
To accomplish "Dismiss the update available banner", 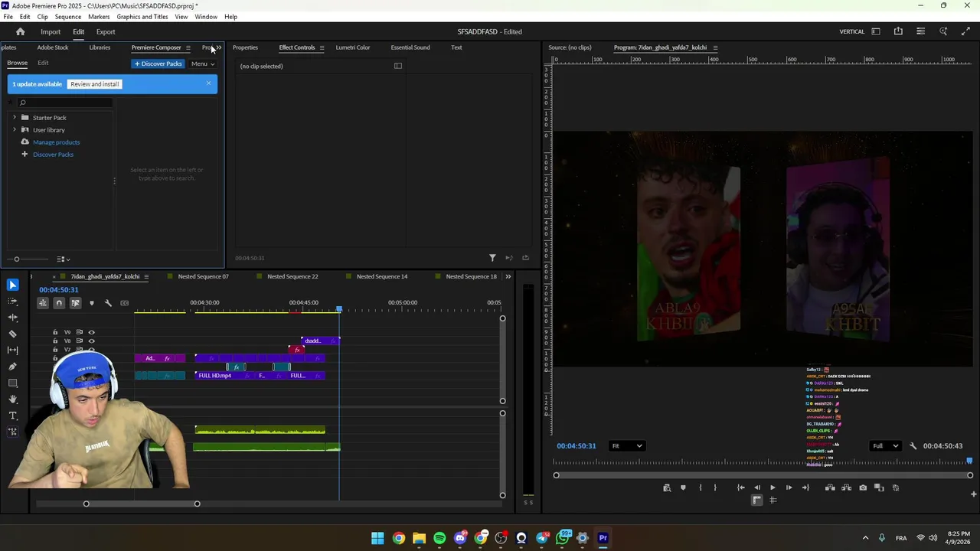I will point(208,83).
